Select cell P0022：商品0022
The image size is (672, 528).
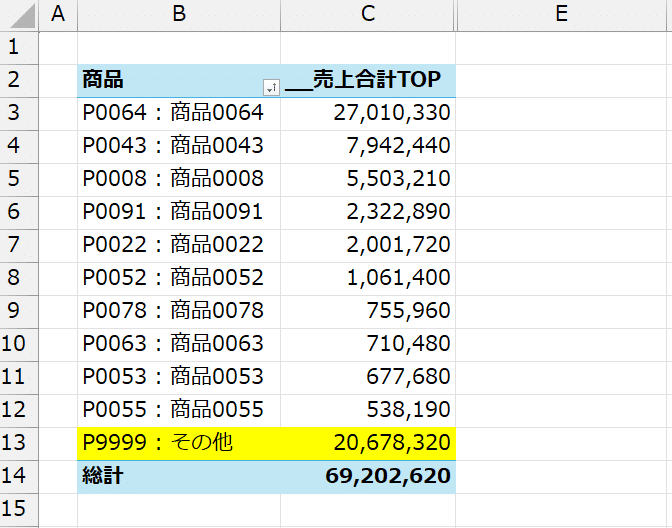click(179, 246)
